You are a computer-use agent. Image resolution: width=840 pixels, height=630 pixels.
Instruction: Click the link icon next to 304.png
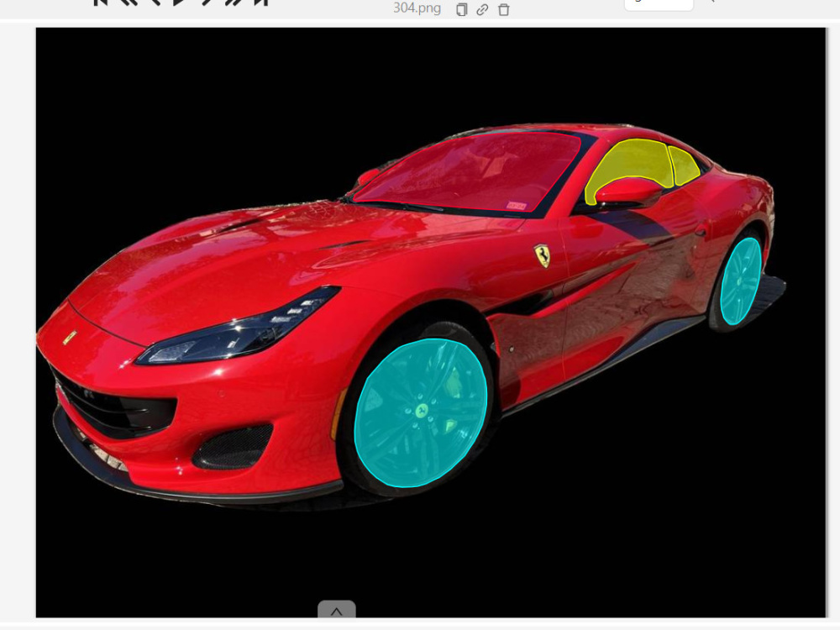point(482,9)
